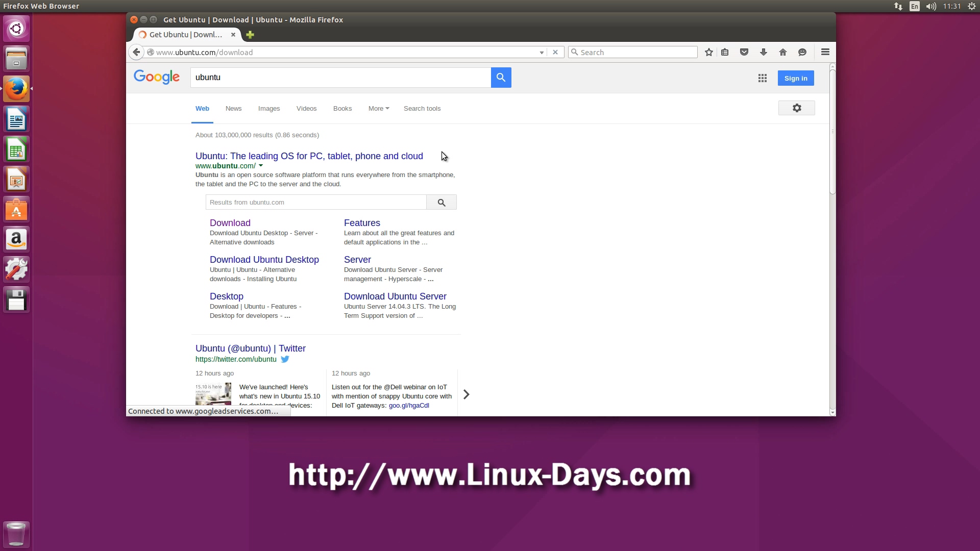Open Firefox Hello chat bubble icon
Image resolution: width=980 pixels, height=551 pixels.
pos(802,52)
